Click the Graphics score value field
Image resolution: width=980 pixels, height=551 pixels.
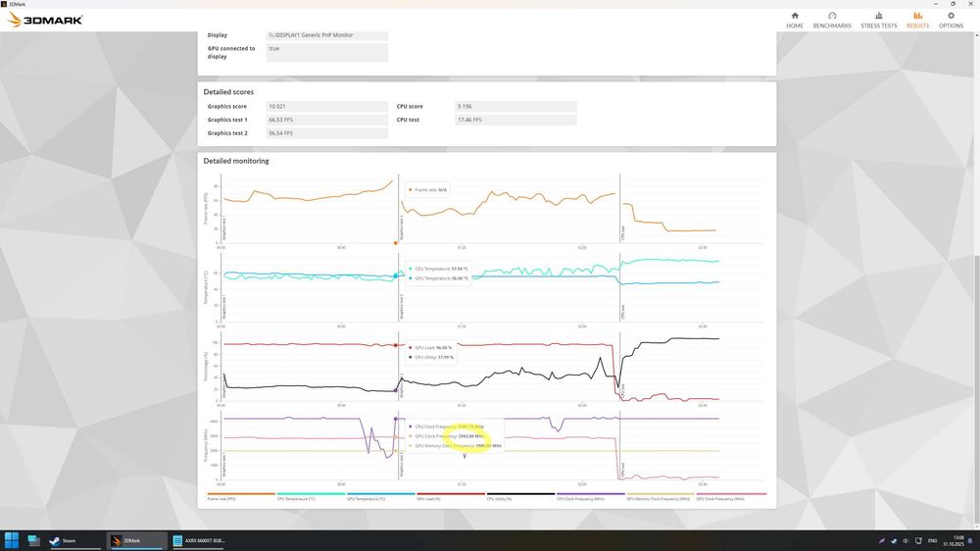pyautogui.click(x=327, y=106)
